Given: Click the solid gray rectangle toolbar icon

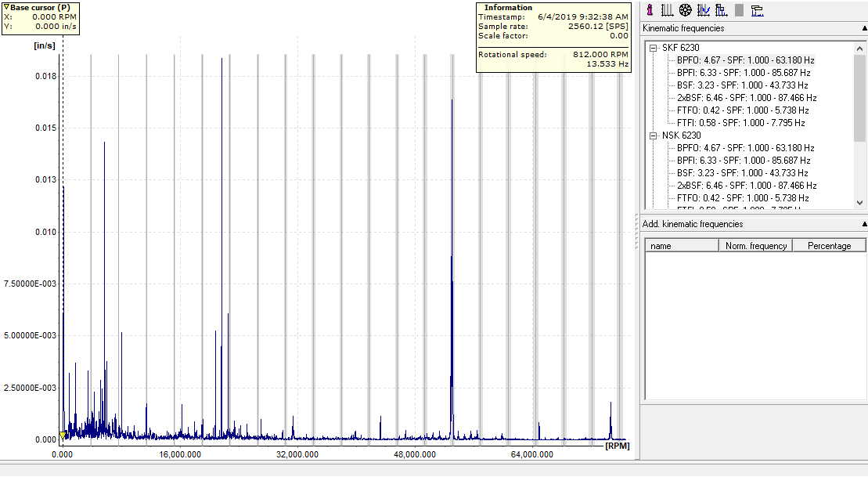Looking at the screenshot, I should click(x=738, y=10).
